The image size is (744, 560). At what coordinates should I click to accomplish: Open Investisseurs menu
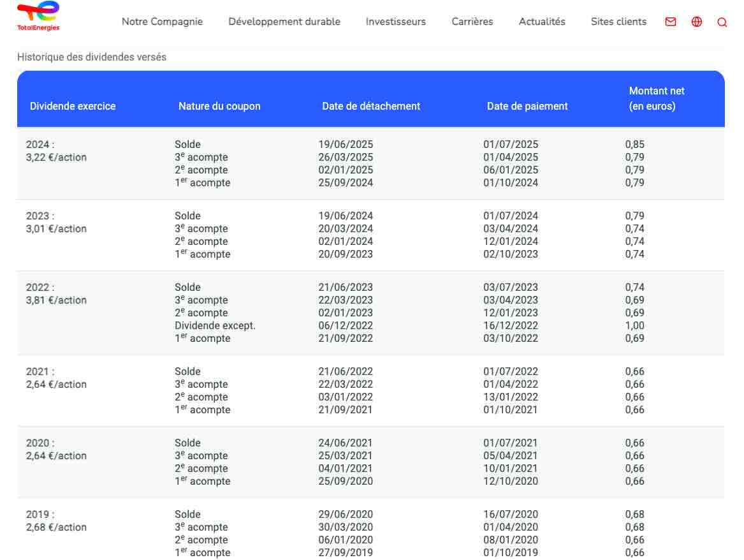(x=396, y=22)
